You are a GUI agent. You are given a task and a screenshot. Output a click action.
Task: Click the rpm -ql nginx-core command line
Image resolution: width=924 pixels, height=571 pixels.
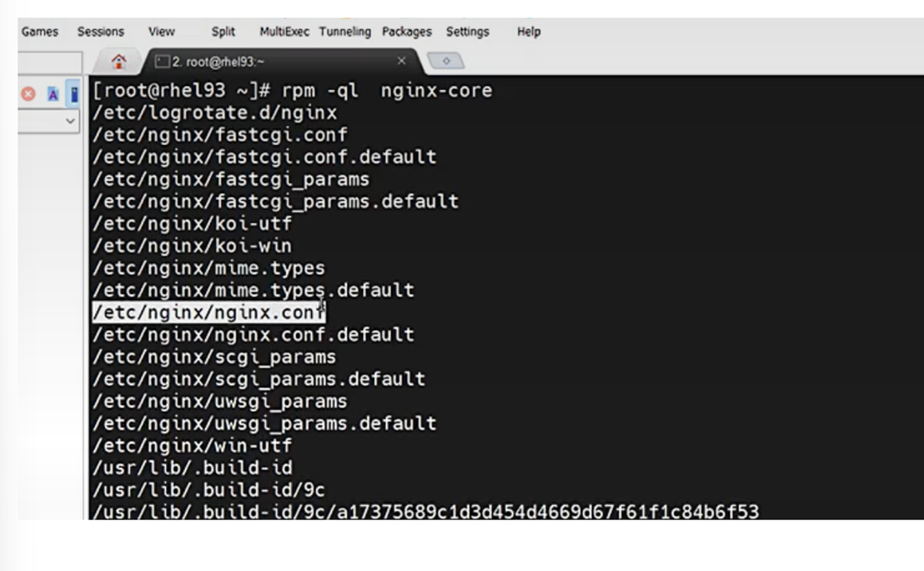[292, 90]
